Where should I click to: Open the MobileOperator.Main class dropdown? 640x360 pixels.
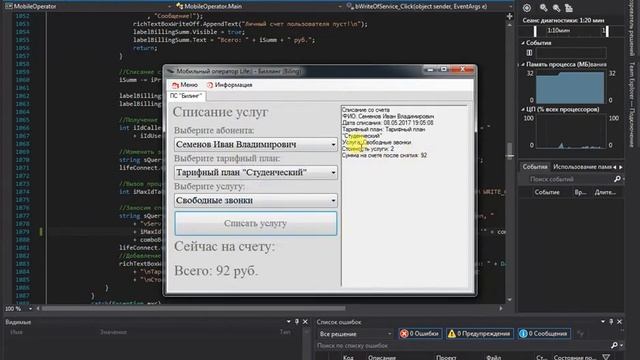coord(340,6)
